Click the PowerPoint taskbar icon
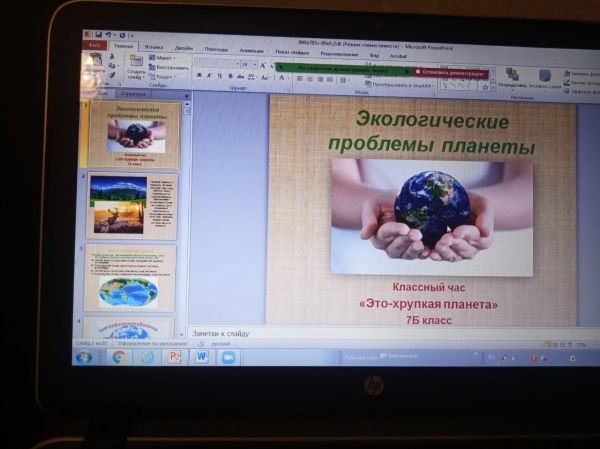 173,357
